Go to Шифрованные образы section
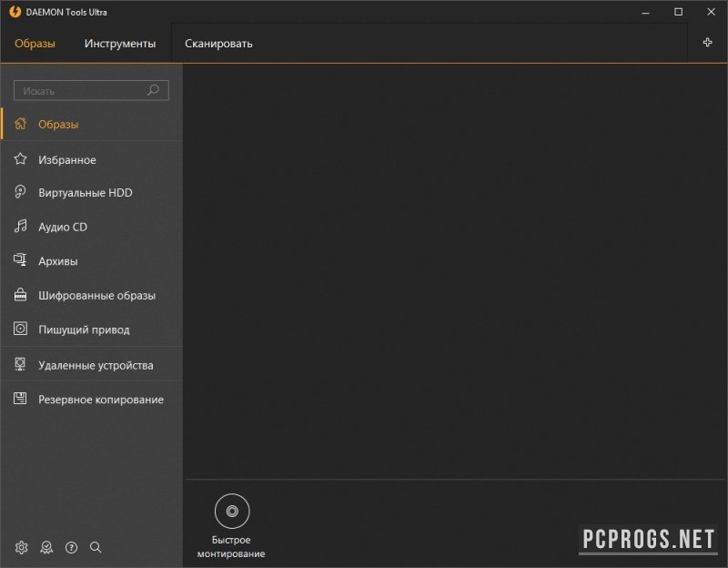Screen dimensions: 728x568 tap(96, 296)
